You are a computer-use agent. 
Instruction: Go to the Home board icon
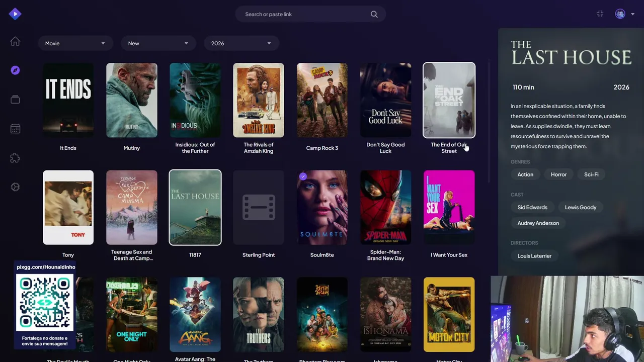[x=15, y=41]
